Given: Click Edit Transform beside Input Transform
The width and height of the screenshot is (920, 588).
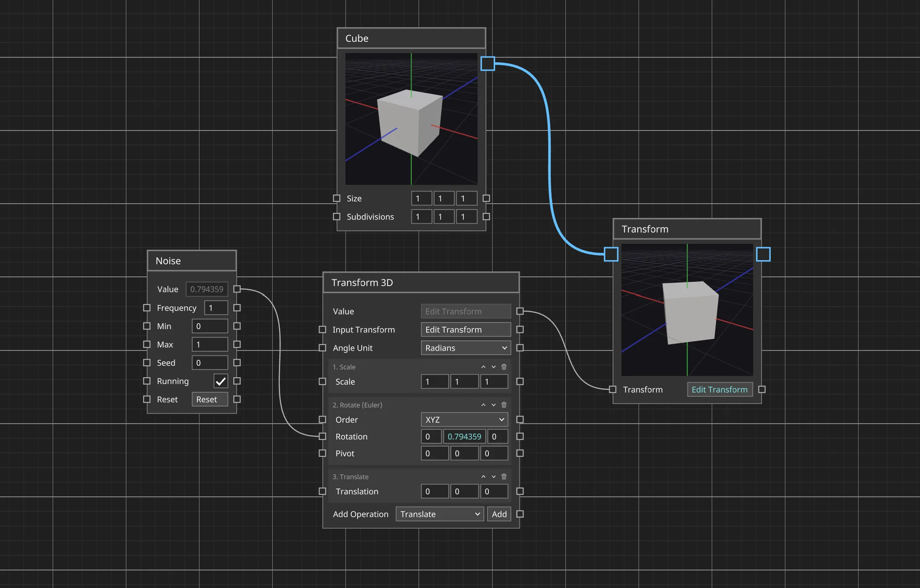Looking at the screenshot, I should (466, 330).
